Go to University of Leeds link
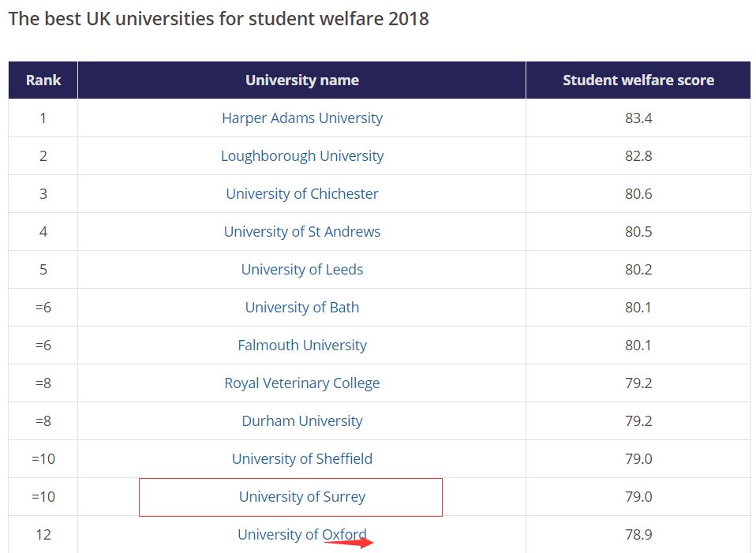756x553 pixels. pos(302,270)
